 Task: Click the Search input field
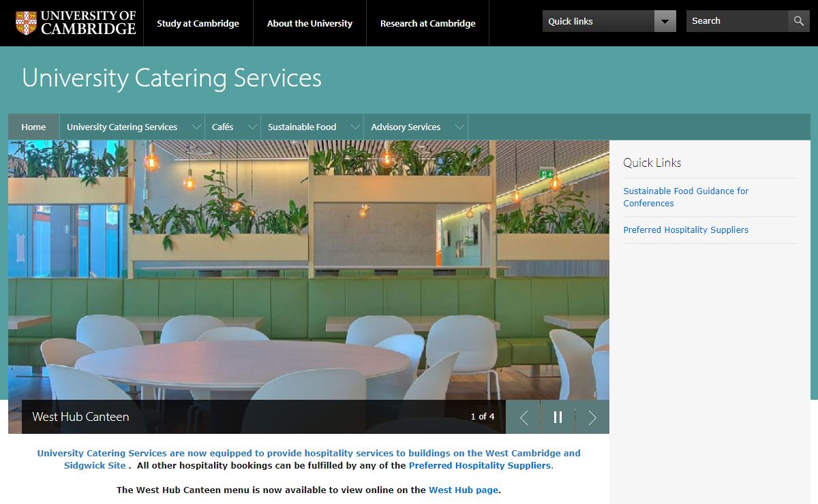pos(737,21)
